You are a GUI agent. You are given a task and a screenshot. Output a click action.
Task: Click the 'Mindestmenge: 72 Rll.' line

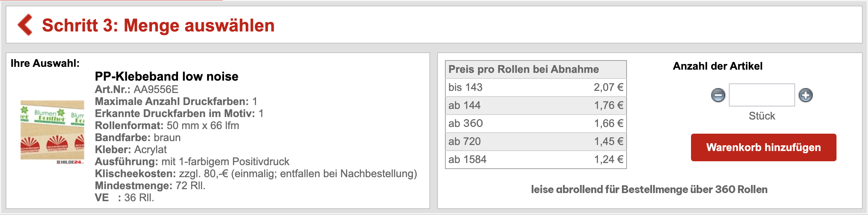pos(150,186)
